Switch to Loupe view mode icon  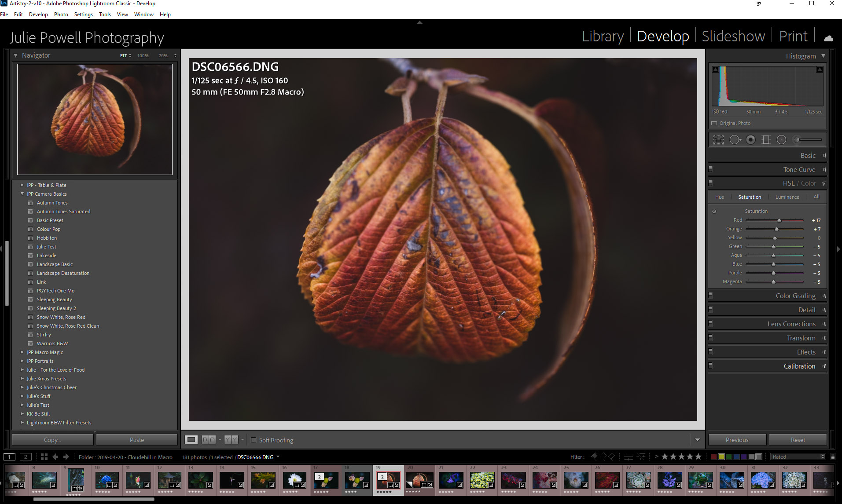(x=191, y=440)
